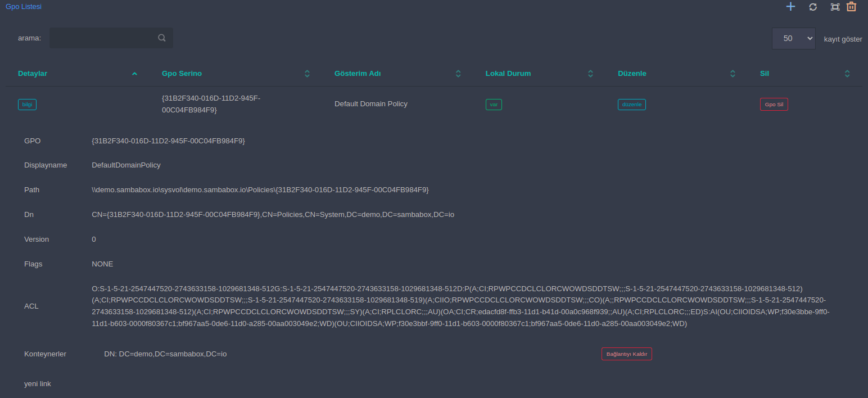Click Bağlantıyı Kaldır button
This screenshot has width=868, height=398.
[x=627, y=354]
